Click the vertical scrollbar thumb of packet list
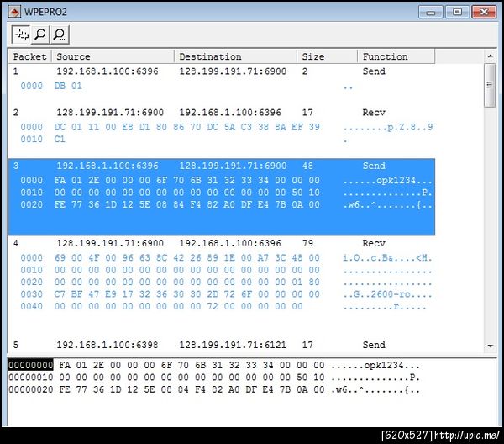 click(490, 86)
